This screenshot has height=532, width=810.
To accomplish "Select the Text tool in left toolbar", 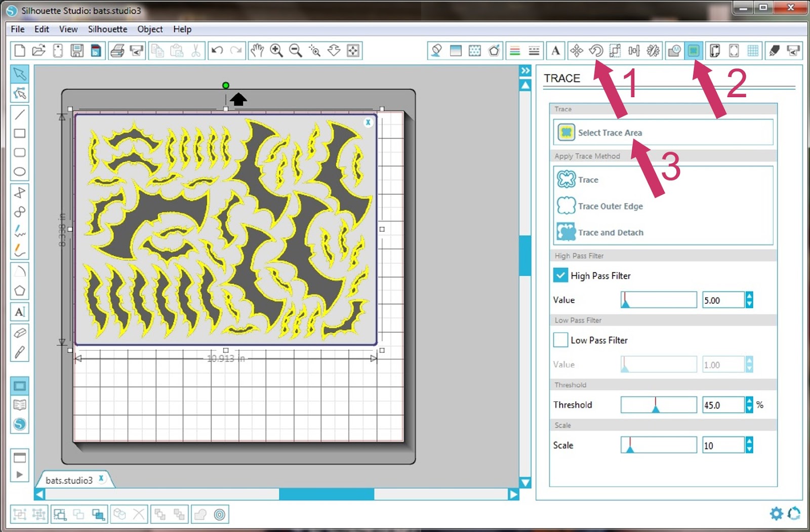I will tap(20, 312).
